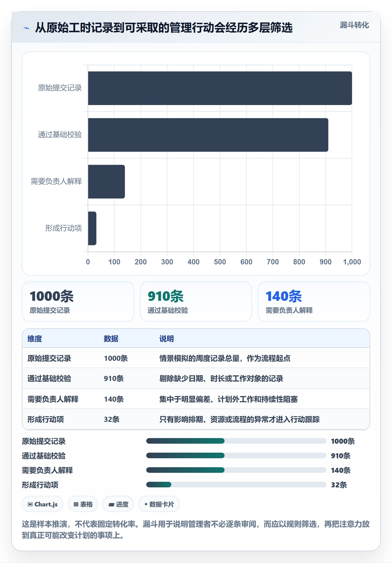
Task: Click the progress bar for 原始提交记录
Action: (x=236, y=441)
